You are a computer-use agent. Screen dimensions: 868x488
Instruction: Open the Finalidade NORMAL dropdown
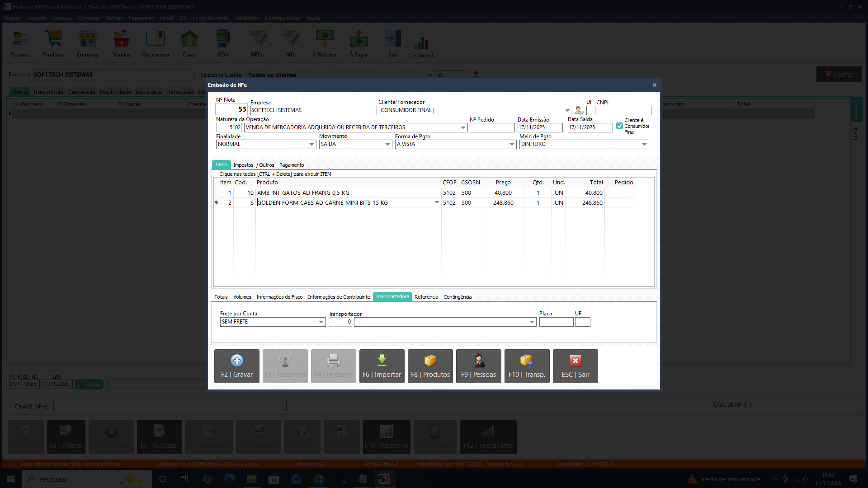[x=311, y=145]
